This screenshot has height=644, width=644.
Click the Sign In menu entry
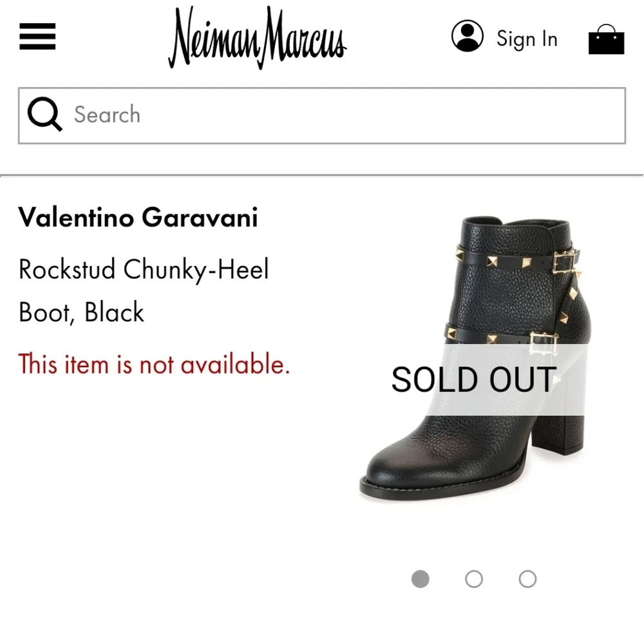coord(527,39)
